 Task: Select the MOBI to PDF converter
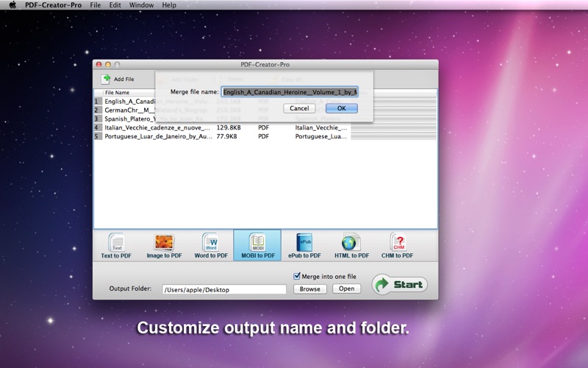click(258, 246)
